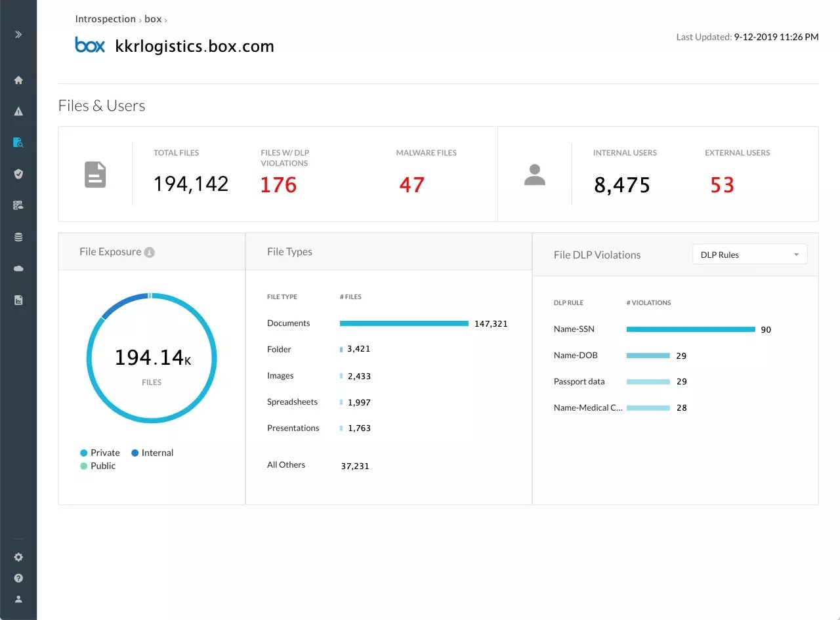This screenshot has width=840, height=620.
Task: Click the File Exposure info tooltip icon
Action: tap(152, 251)
